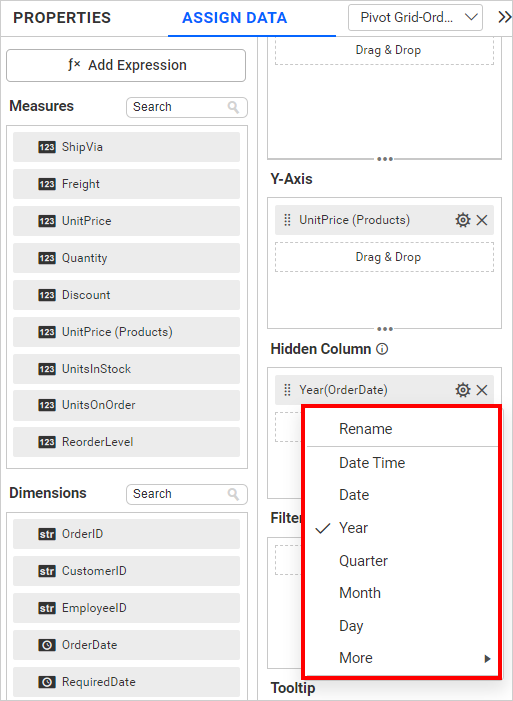
Task: Open the Pivot Grid widget dropdown
Action: click(x=415, y=17)
